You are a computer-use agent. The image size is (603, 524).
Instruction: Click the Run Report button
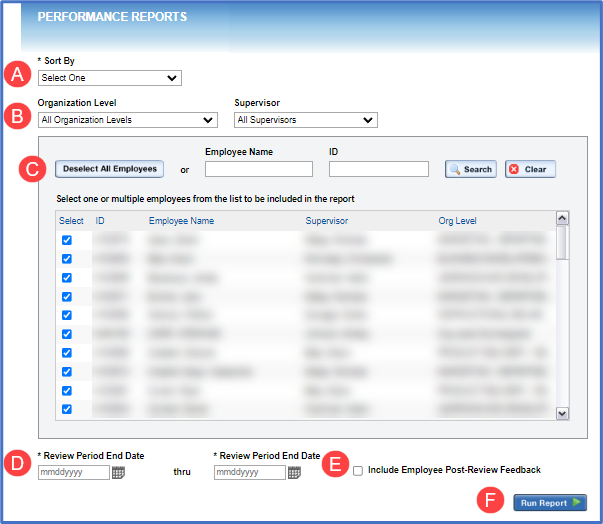(550, 503)
